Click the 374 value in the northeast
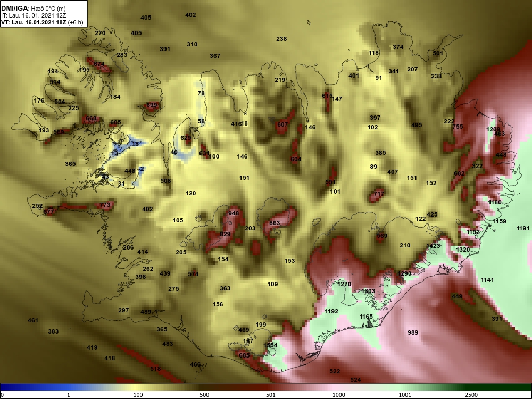 click(x=398, y=47)
